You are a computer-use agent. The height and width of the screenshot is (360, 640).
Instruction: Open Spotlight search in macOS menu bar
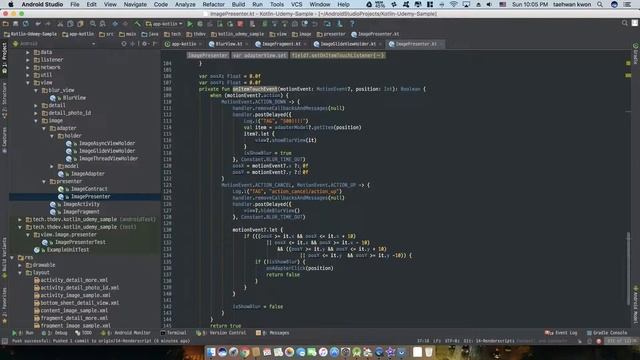[600, 4]
